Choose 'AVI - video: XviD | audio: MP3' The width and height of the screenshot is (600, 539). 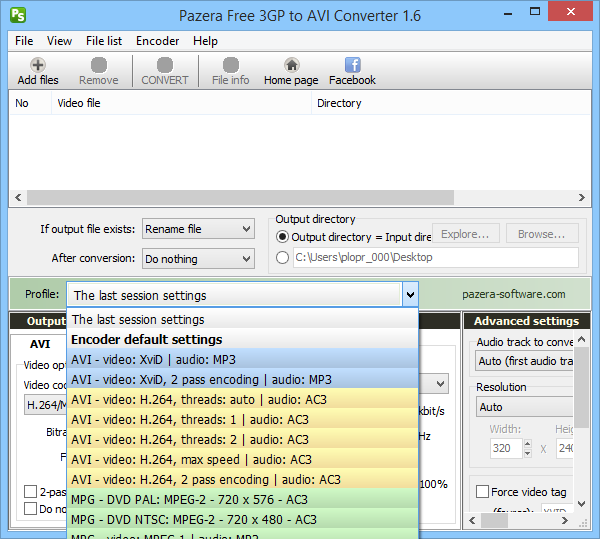point(243,360)
